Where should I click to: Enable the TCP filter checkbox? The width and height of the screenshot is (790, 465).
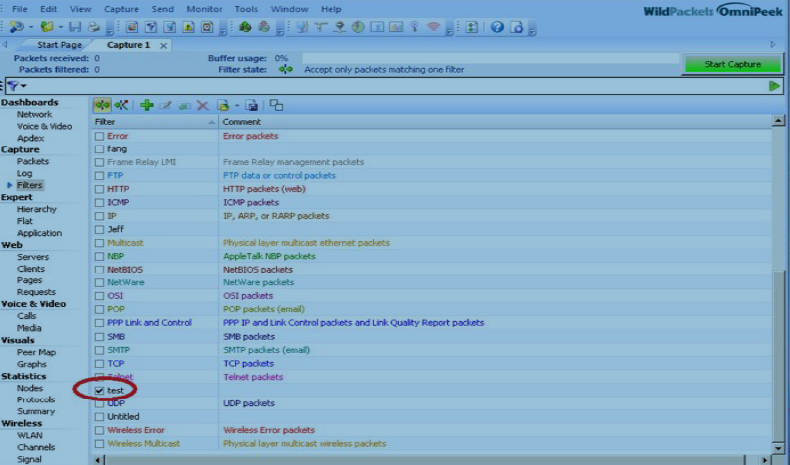click(x=99, y=364)
